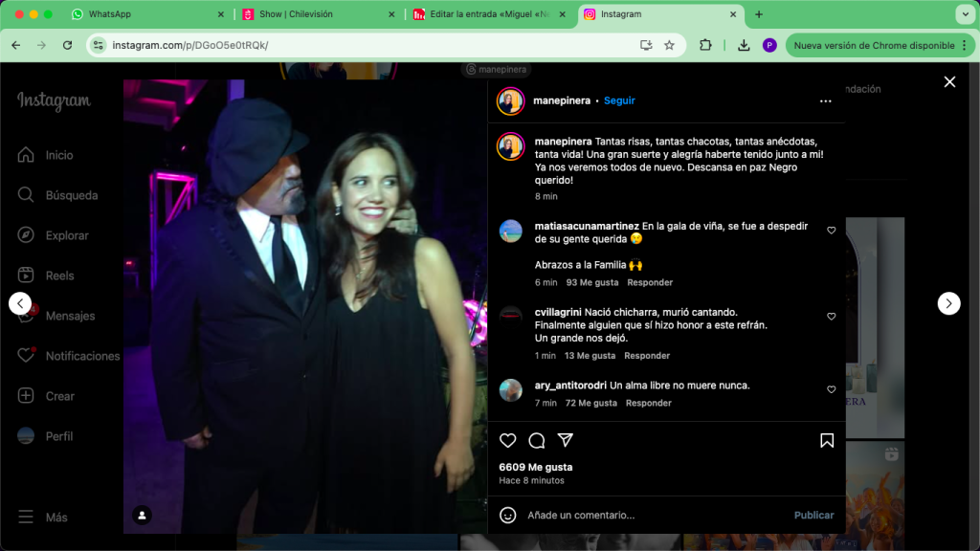Open Perfil in the sidebar
This screenshot has height=551, width=980.
click(x=46, y=436)
